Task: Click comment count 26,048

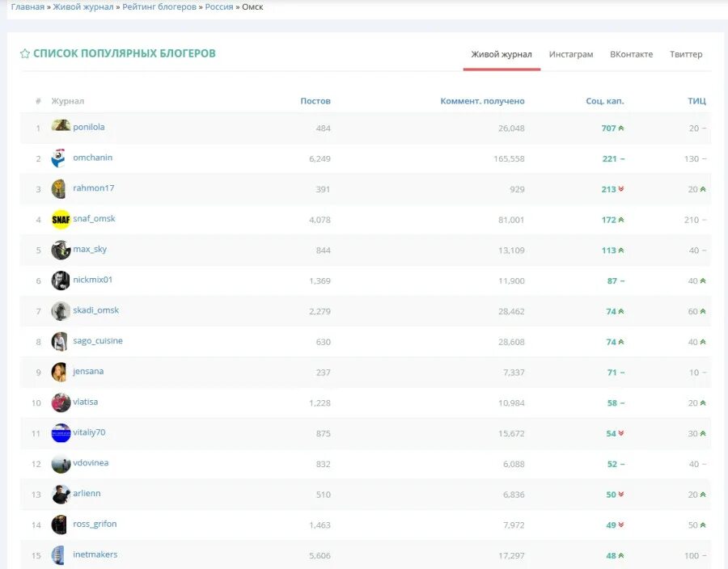Action: [x=511, y=129]
